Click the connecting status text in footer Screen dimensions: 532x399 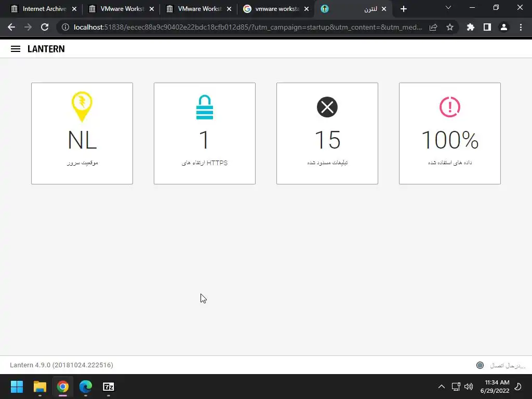508,365
